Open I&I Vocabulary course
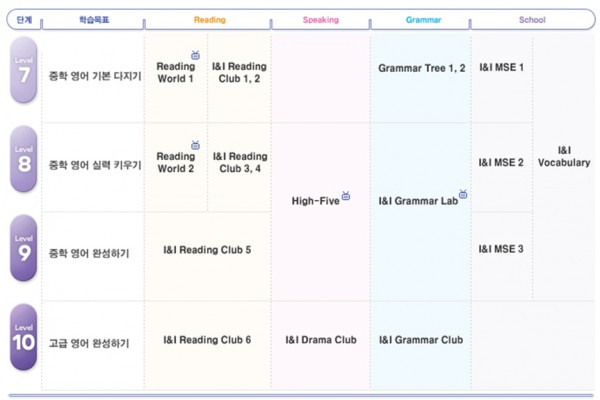 click(x=564, y=157)
